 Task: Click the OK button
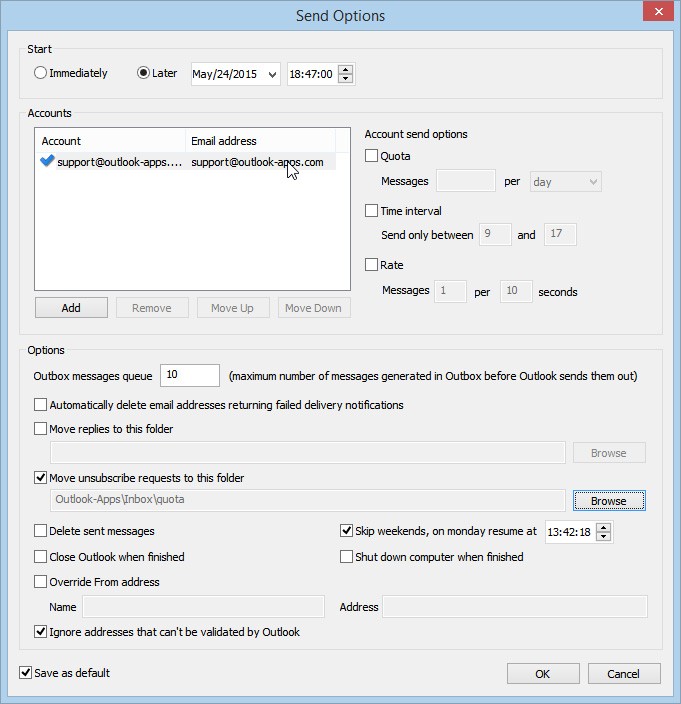tap(543, 674)
